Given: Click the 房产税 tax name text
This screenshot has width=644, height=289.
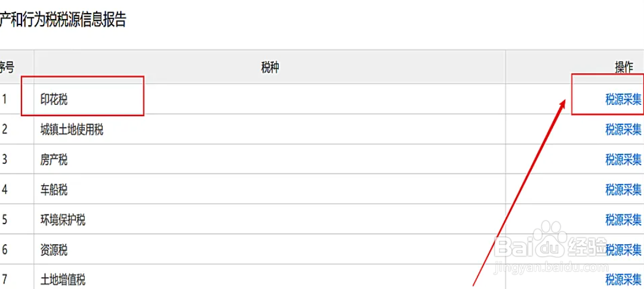Looking at the screenshot, I should tap(54, 160).
